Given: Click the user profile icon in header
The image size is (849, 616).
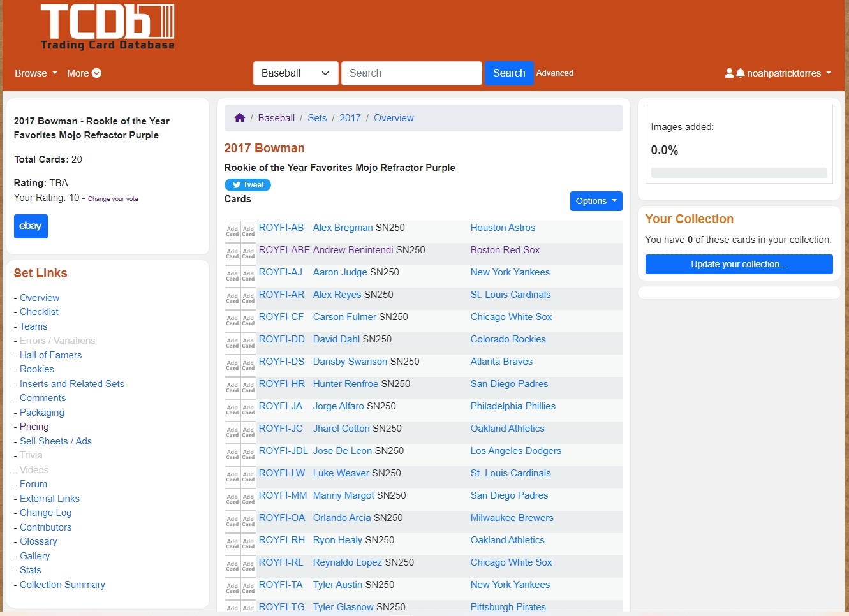Looking at the screenshot, I should click(729, 73).
